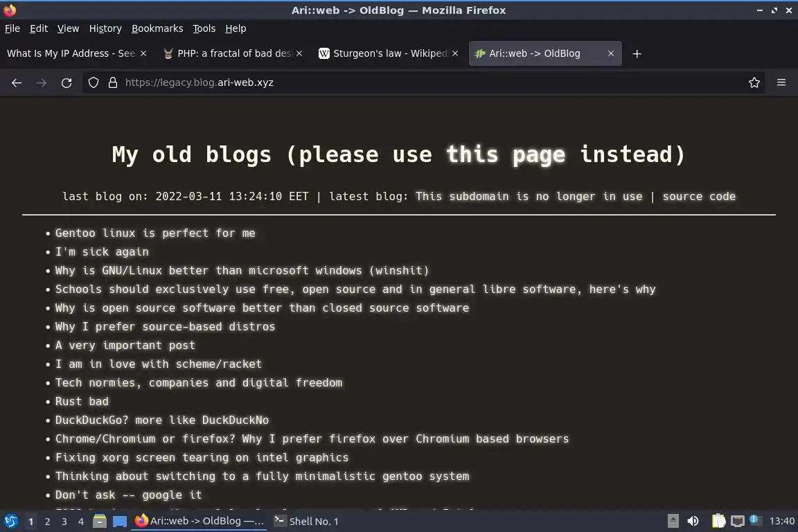Open the File menu
Viewport: 798px width, 532px height.
tap(12, 28)
